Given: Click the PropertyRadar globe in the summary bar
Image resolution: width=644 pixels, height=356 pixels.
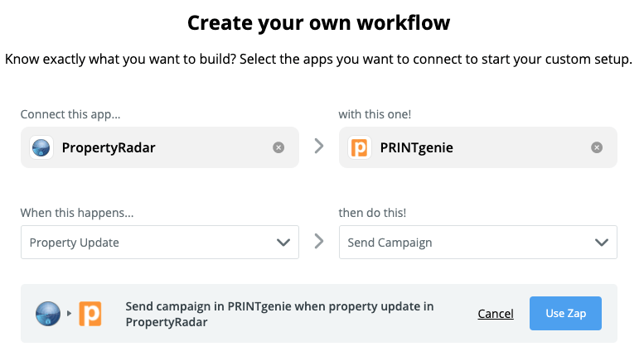Looking at the screenshot, I should pyautogui.click(x=48, y=314).
